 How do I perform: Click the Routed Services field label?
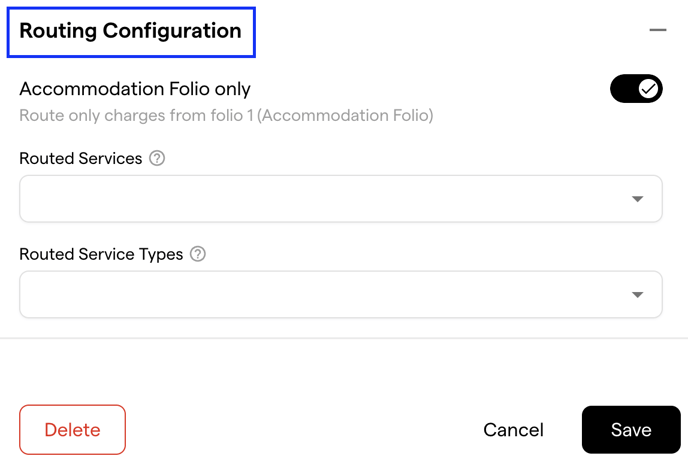(81, 158)
